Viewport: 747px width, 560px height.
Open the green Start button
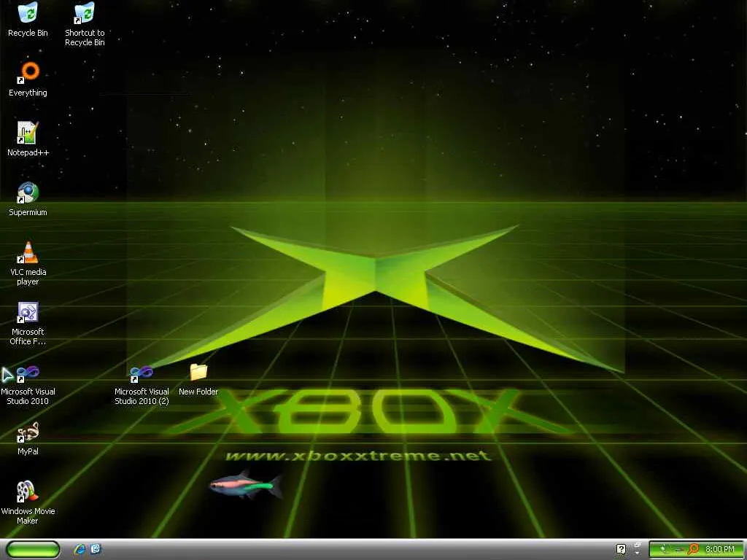(x=34, y=549)
